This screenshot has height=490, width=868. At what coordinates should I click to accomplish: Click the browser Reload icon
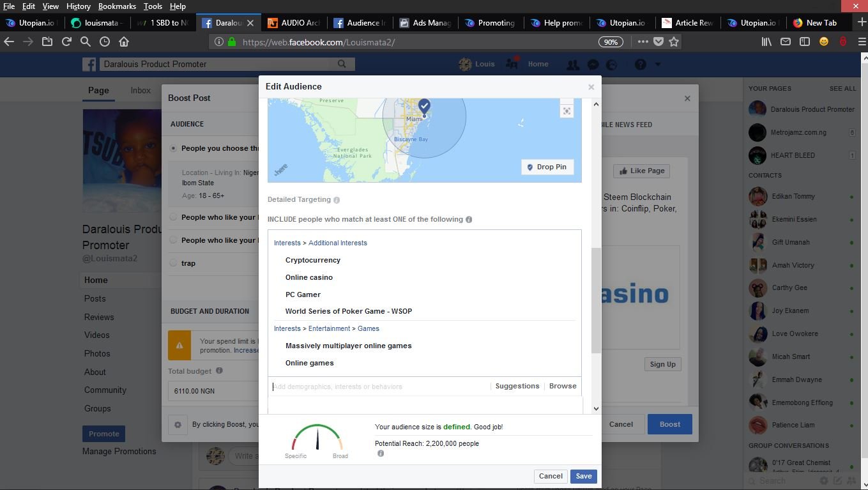(66, 42)
